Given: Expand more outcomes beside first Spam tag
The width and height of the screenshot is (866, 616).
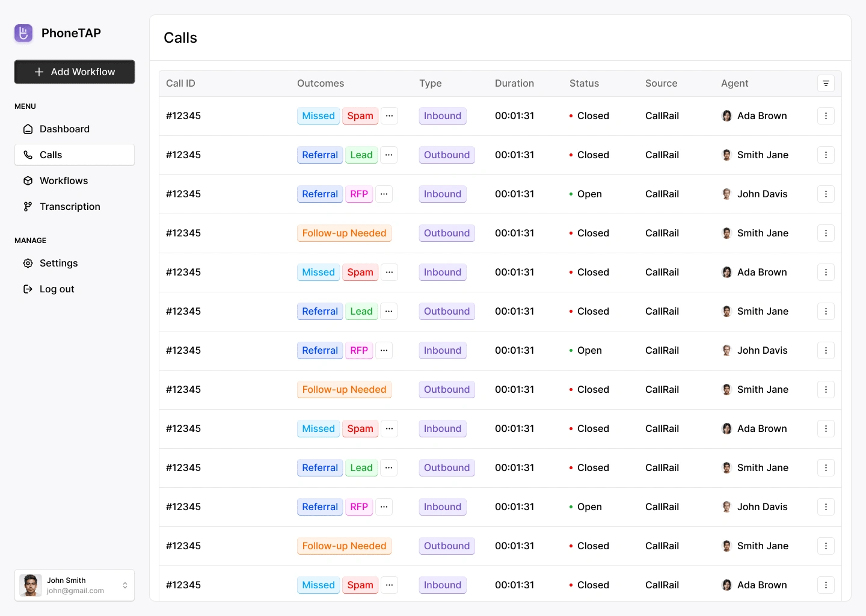Looking at the screenshot, I should tap(390, 116).
